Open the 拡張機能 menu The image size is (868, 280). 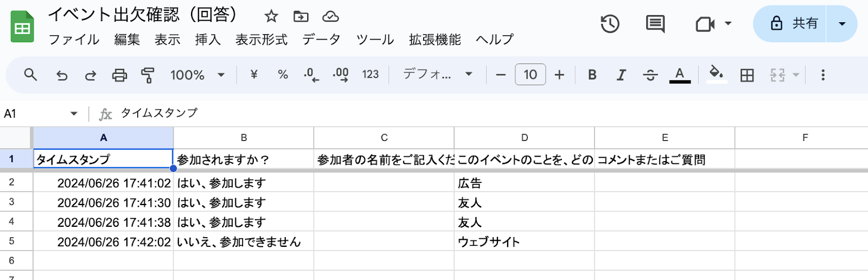coord(435,40)
